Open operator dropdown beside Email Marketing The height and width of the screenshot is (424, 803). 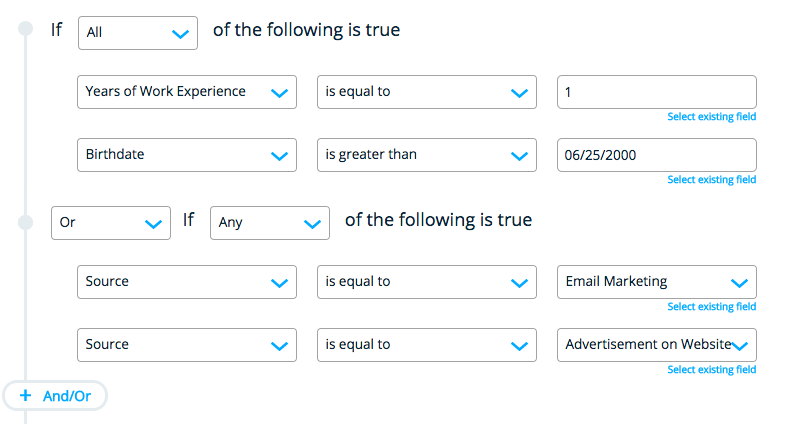coord(426,282)
